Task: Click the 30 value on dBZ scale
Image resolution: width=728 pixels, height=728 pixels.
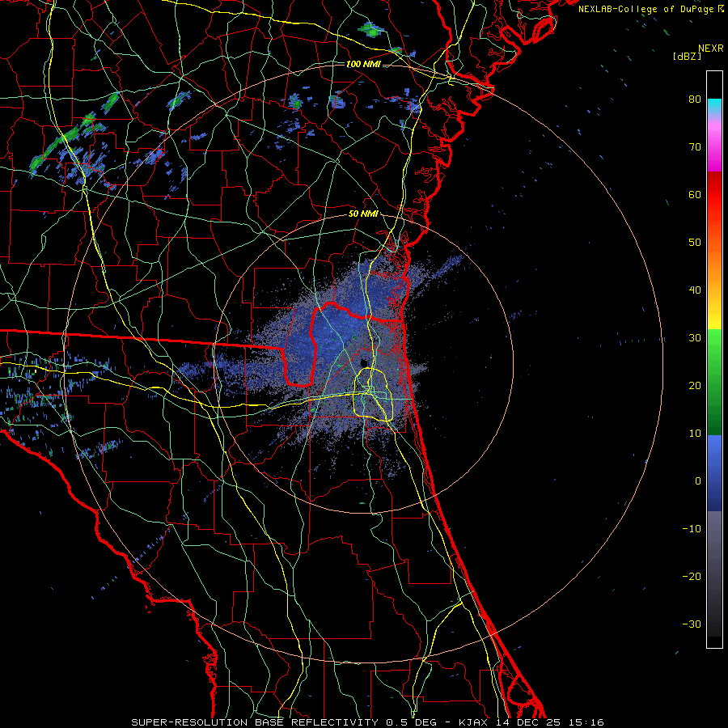Action: click(x=695, y=338)
